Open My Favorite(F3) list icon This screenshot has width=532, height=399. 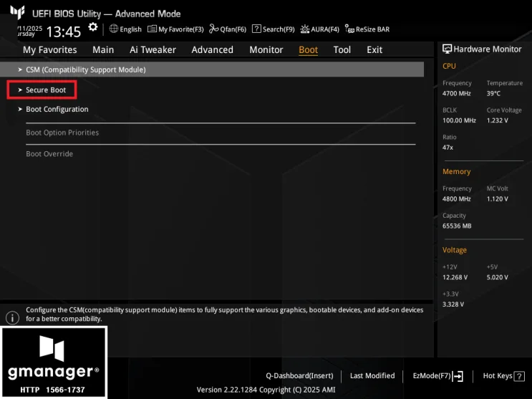tap(152, 29)
